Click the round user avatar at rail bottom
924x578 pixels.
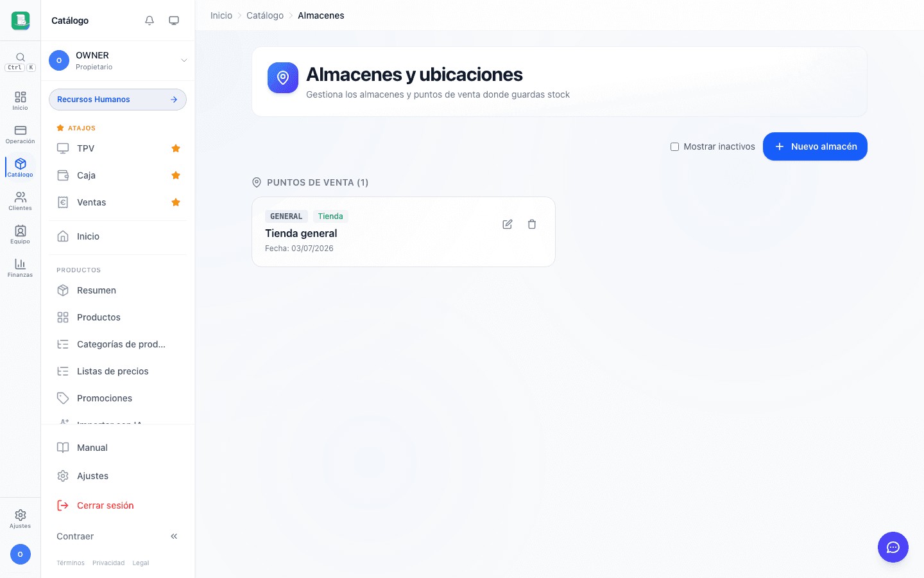(x=21, y=554)
